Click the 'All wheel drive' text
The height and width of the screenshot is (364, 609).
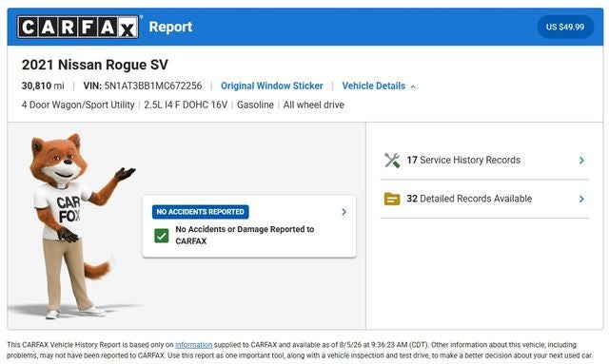314,105
